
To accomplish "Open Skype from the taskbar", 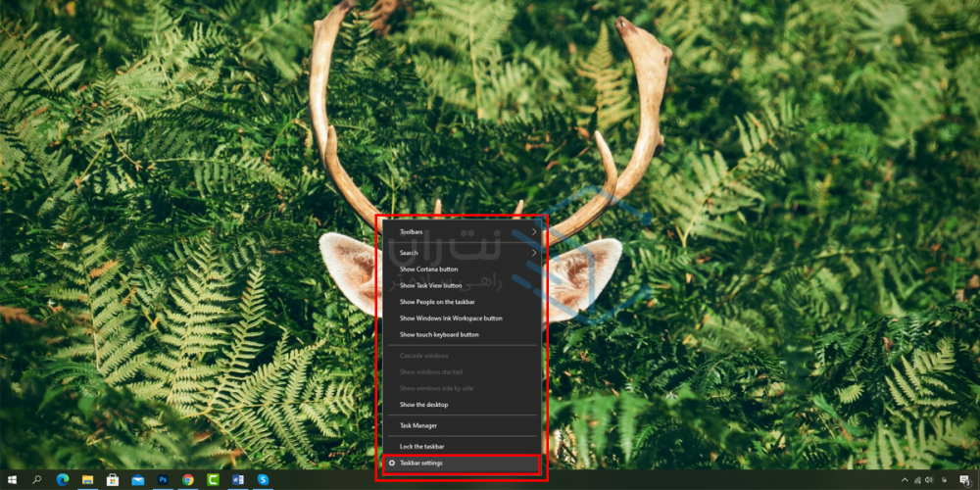I will (264, 480).
